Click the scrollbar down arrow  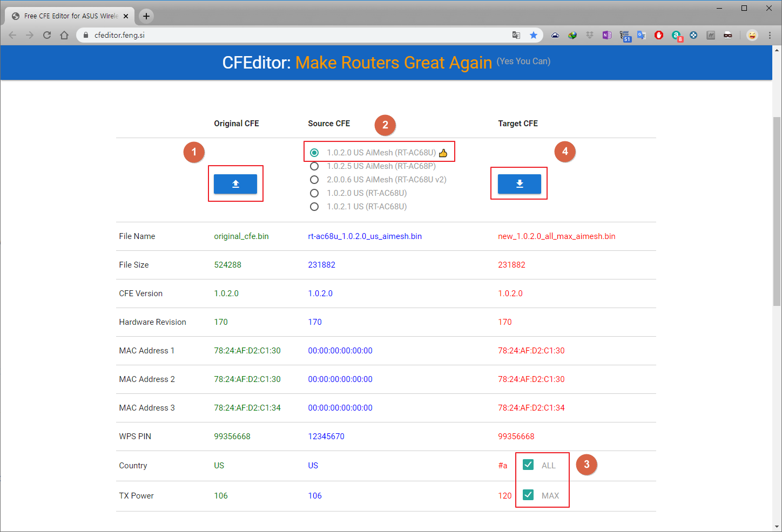[777, 527]
